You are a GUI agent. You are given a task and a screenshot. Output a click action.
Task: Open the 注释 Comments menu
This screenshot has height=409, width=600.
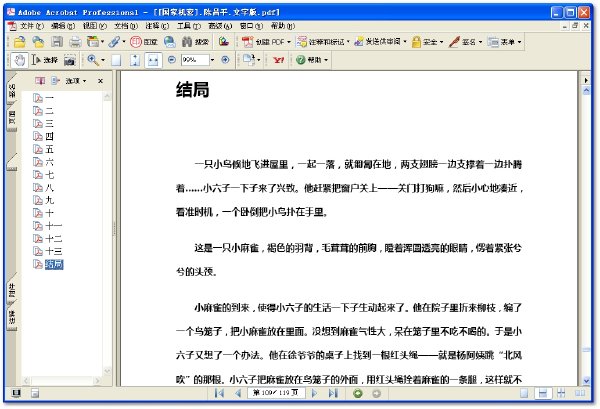[157, 26]
